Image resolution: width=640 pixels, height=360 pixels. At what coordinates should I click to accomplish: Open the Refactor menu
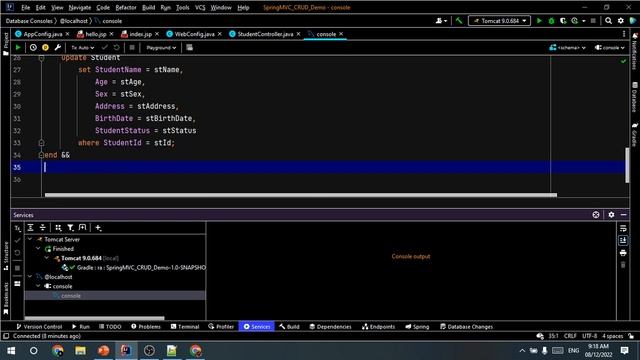(x=126, y=7)
